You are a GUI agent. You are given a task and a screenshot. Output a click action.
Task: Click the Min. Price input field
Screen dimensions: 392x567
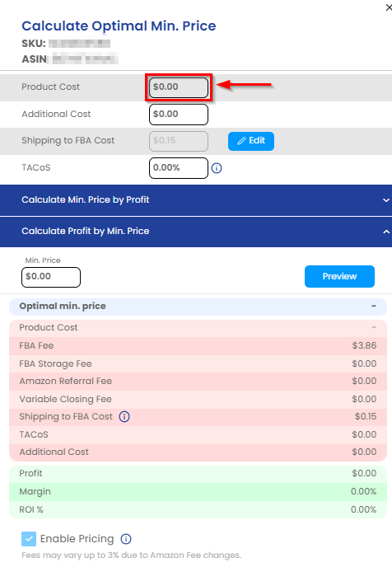click(x=51, y=278)
